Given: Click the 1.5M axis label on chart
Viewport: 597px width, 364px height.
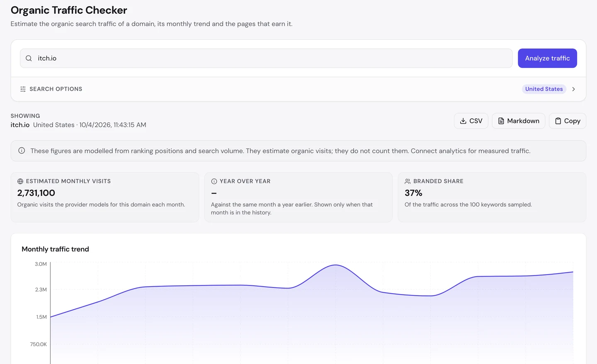Looking at the screenshot, I should [x=41, y=317].
